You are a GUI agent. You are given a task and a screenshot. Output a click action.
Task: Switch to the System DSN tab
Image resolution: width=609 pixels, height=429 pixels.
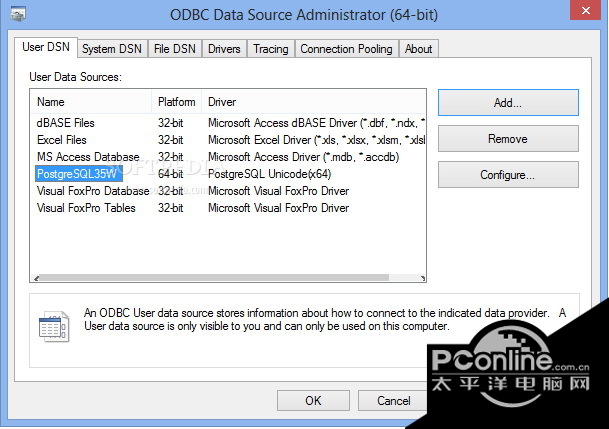112,48
